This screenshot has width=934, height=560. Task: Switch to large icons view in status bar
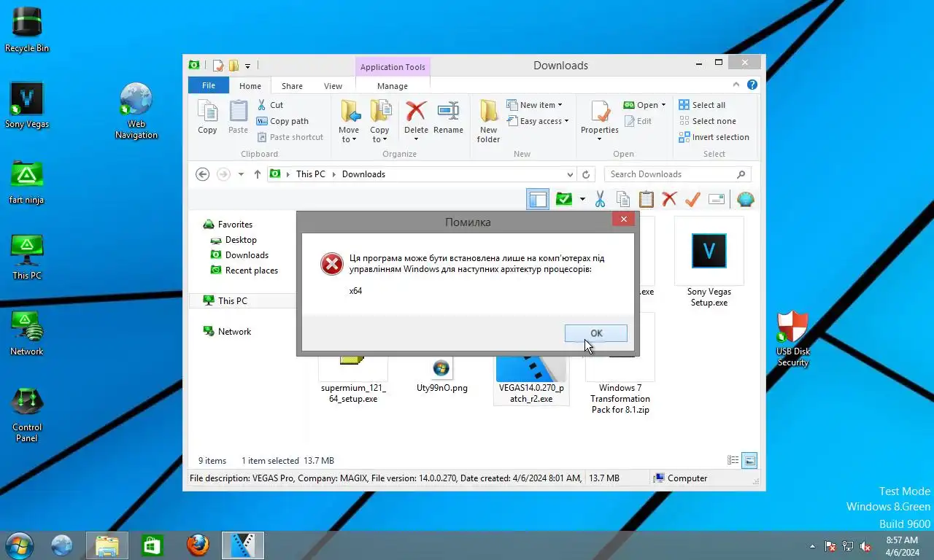click(749, 461)
